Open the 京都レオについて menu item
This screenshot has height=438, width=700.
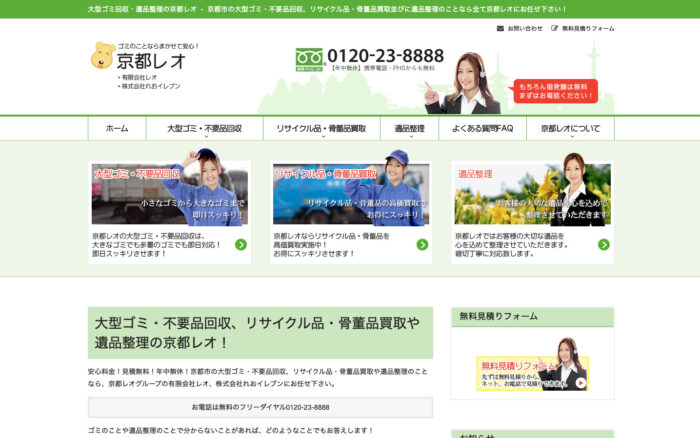[571, 129]
